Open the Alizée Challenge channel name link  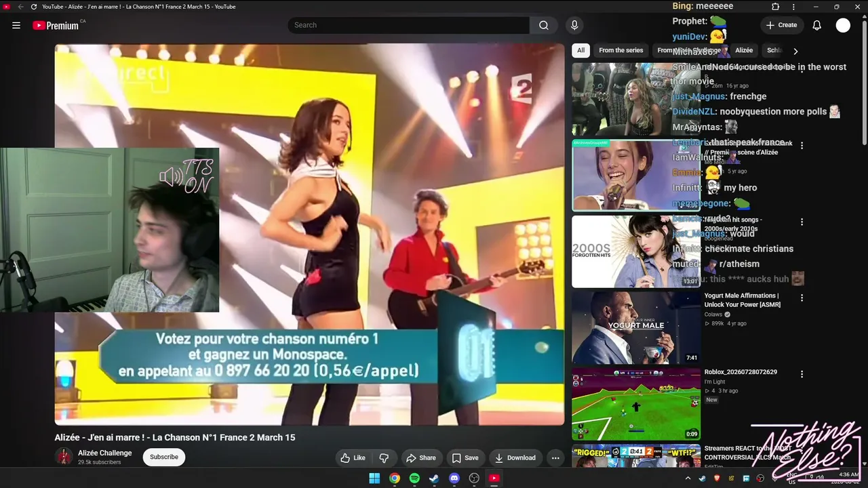coord(105,453)
